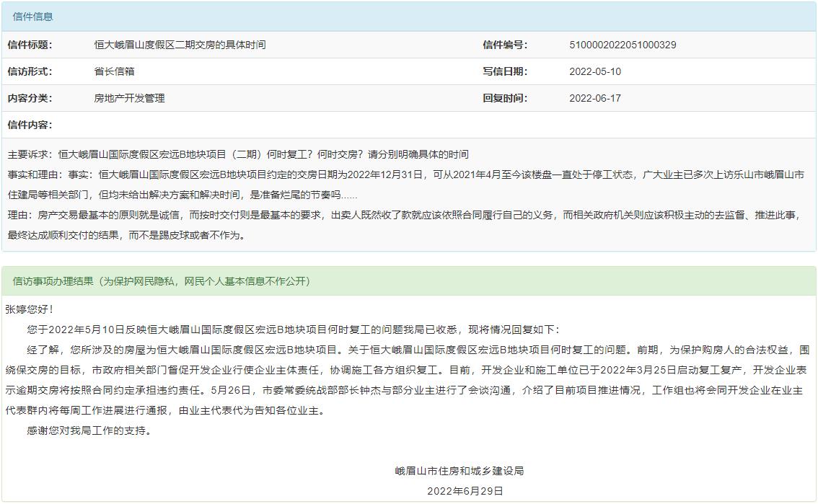Click the '省长信箱' value
Image resolution: width=818 pixels, height=504 pixels.
tap(114, 71)
